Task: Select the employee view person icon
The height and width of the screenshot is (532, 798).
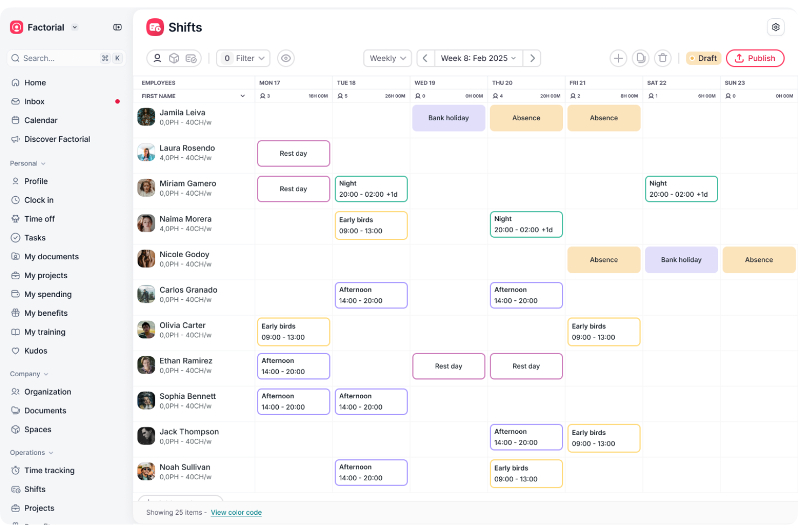Action: (157, 58)
